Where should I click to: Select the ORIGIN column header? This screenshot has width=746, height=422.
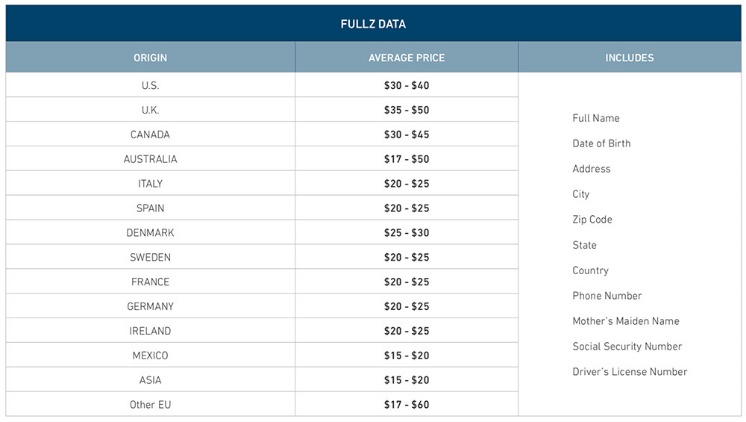point(150,58)
